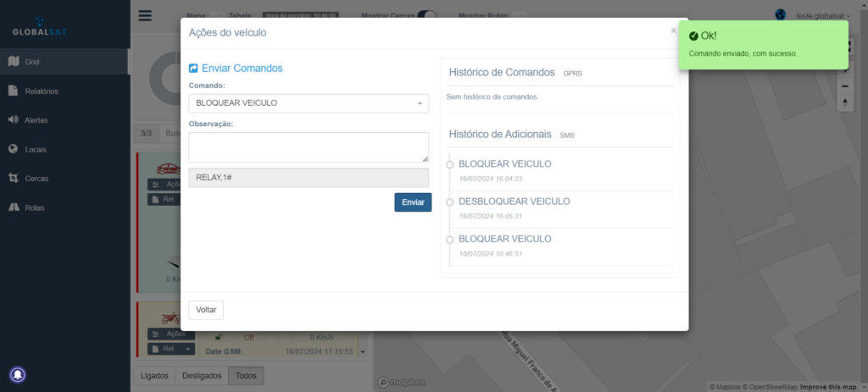Open the teste.globalsat user dropdown
The height and width of the screenshot is (392, 868).
[823, 15]
